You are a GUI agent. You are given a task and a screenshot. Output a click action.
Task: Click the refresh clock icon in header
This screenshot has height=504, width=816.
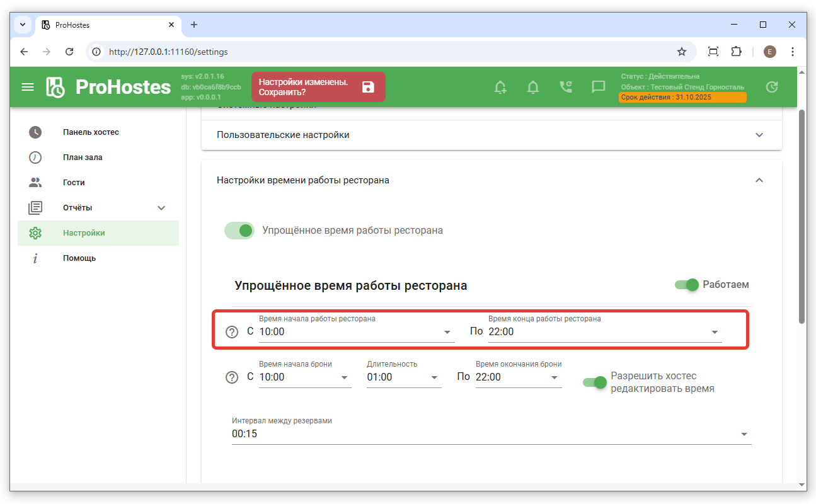(x=772, y=87)
